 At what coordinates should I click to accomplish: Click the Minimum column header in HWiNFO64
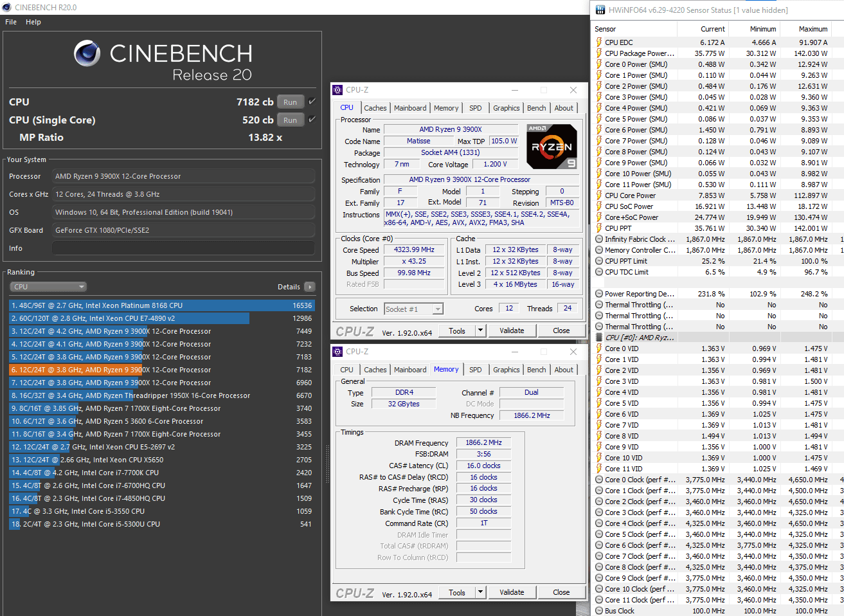(753, 29)
